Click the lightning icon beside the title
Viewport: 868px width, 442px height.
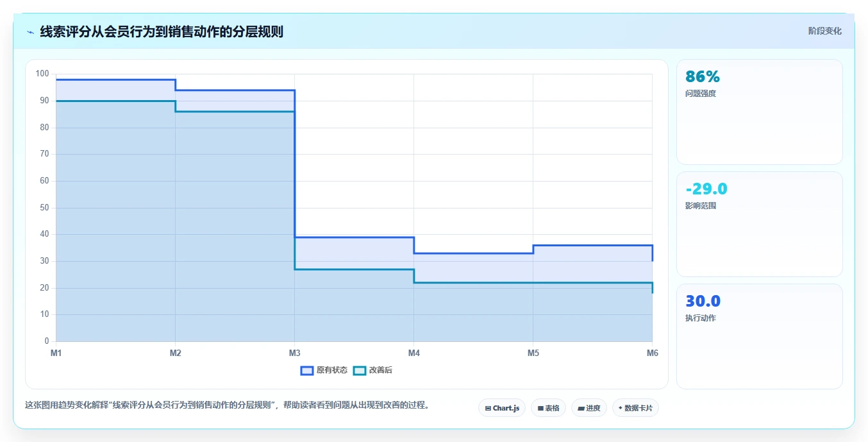pos(30,31)
